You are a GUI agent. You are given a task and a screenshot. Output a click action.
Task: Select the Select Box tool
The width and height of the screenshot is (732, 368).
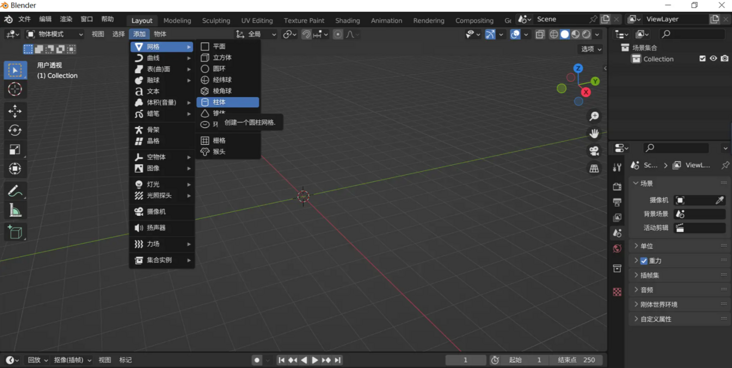15,70
